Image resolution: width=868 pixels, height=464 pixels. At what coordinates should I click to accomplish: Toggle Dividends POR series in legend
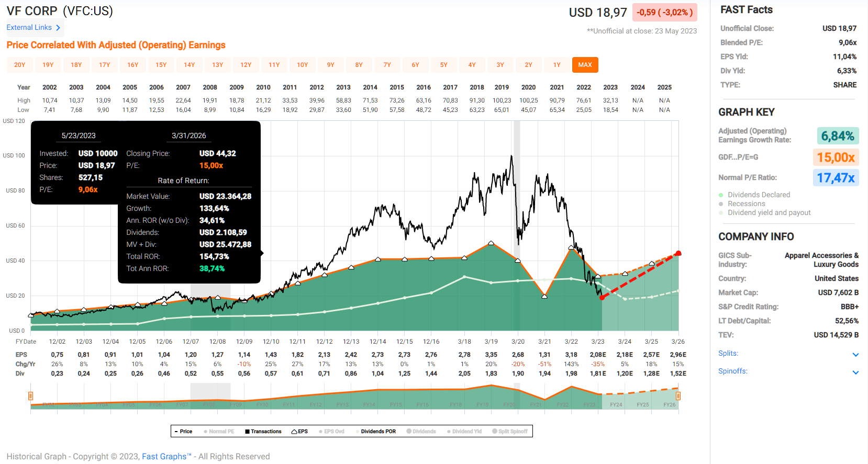click(376, 432)
